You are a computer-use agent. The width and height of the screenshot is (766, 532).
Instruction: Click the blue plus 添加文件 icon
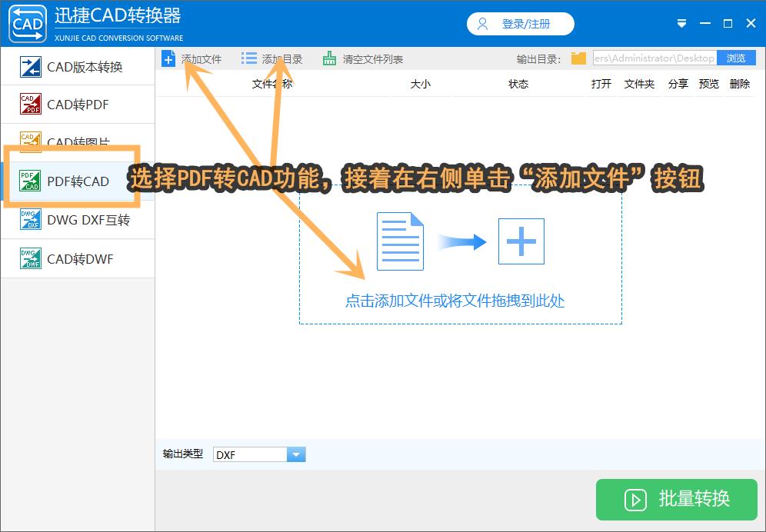click(168, 58)
